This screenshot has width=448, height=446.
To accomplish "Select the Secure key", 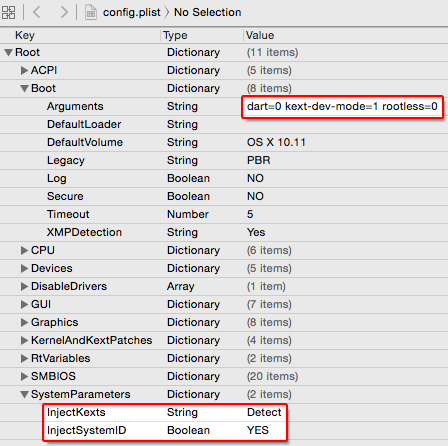I will click(65, 196).
